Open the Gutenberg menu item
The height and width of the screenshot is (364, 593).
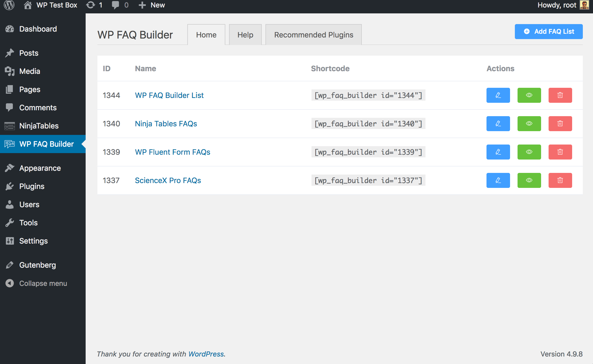(x=43, y=265)
